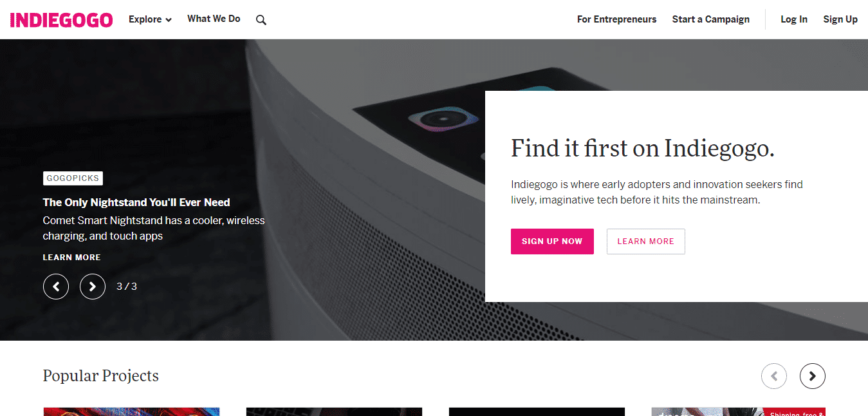Image resolution: width=868 pixels, height=416 pixels.
Task: Open the What We Do page
Action: (214, 19)
